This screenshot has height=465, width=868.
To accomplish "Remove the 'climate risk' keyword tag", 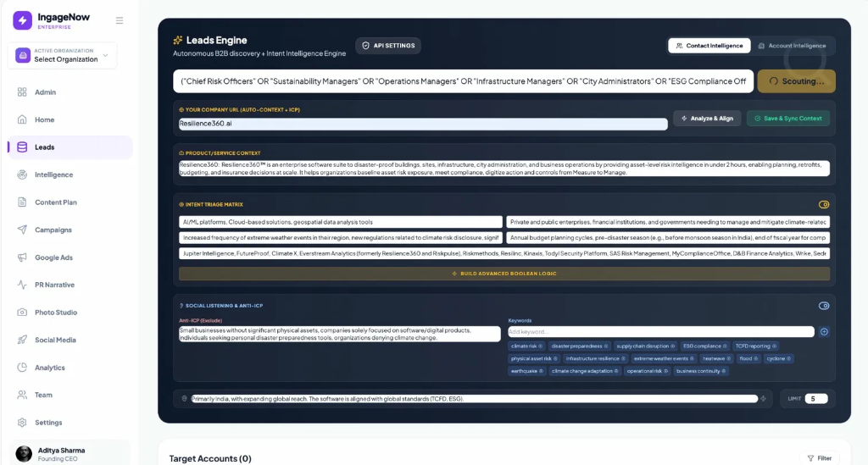I will click(x=539, y=346).
